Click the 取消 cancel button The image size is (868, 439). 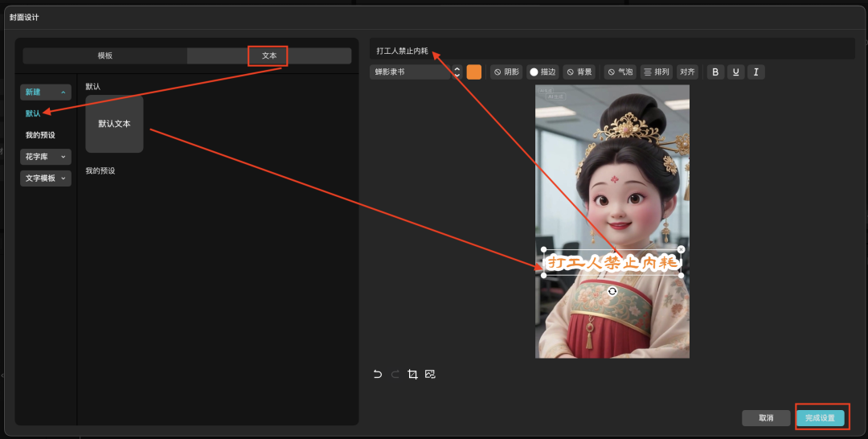coord(766,418)
